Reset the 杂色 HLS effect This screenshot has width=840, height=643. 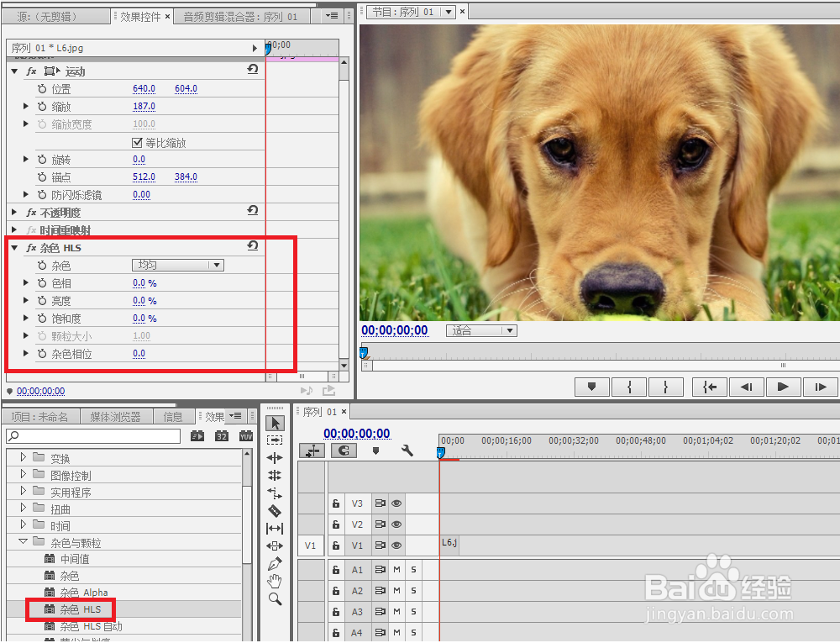[x=253, y=245]
